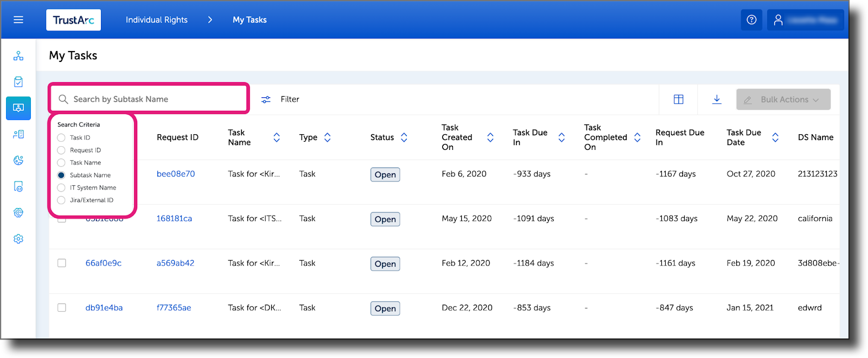Click the '-1161 days' request due cell
868x358 pixels.
click(675, 263)
